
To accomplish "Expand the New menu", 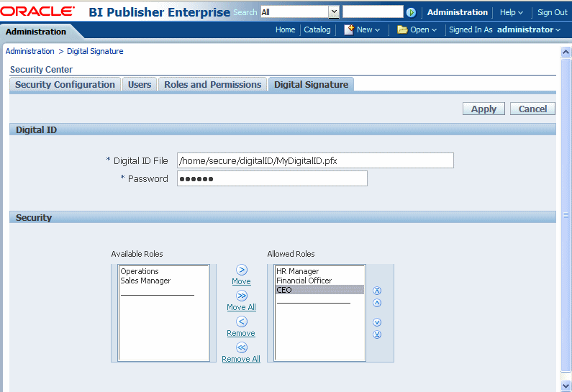I will (x=368, y=30).
